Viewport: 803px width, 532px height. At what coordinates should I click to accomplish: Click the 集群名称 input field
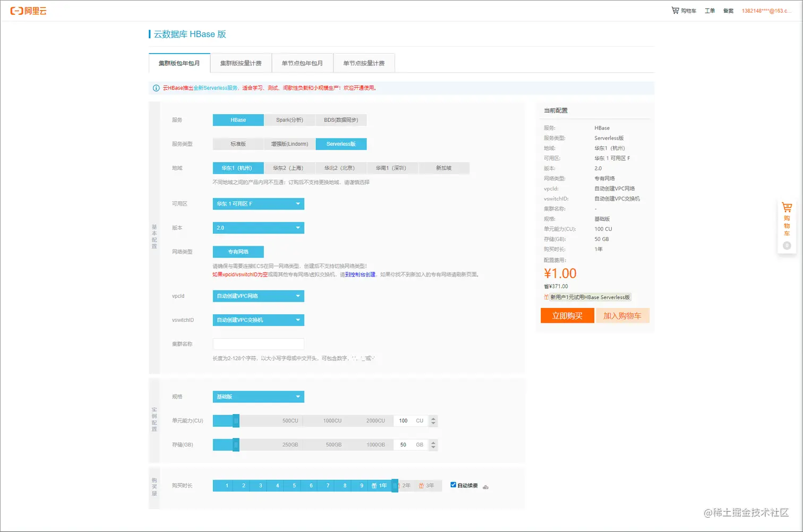point(258,344)
